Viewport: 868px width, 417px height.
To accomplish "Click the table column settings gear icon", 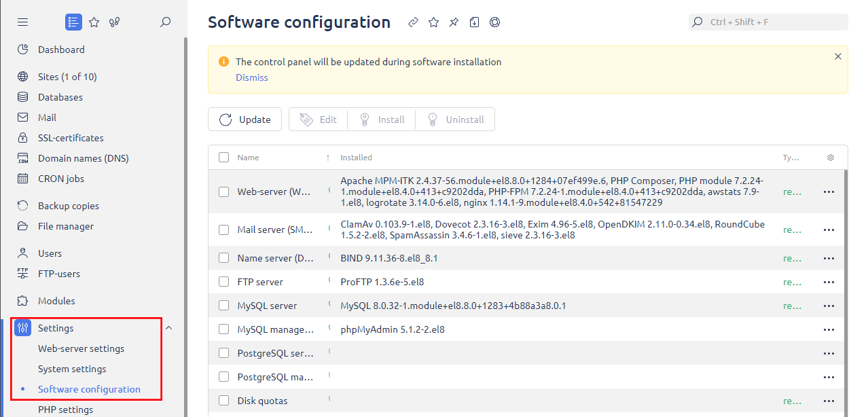I will [830, 158].
